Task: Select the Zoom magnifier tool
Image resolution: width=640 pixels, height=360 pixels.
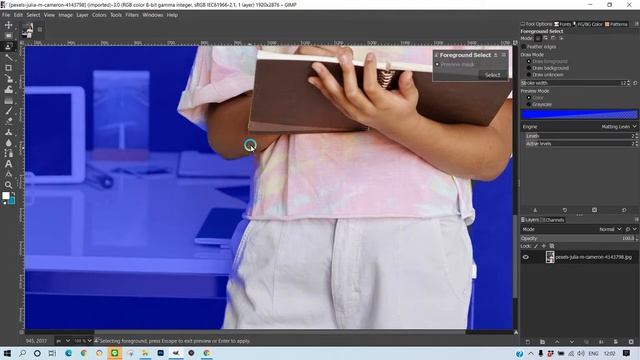Action: 8,185
